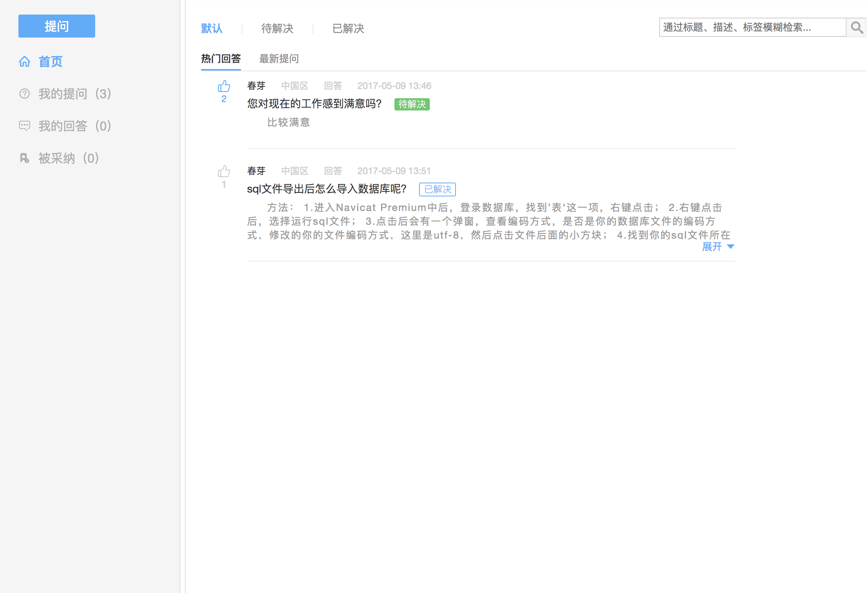Image resolution: width=868 pixels, height=593 pixels.
Task: Open the question 您对现在的工作感到满意吗?
Action: 314,104
